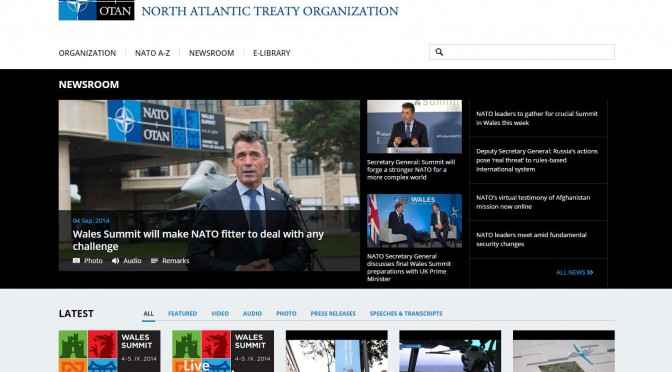Open the NEWSROOM menu item
This screenshot has height=372, width=672.
click(212, 53)
